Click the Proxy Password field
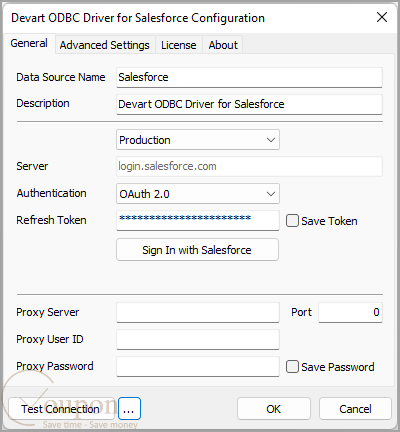Screen dimensions: 400x432 pyautogui.click(x=198, y=366)
